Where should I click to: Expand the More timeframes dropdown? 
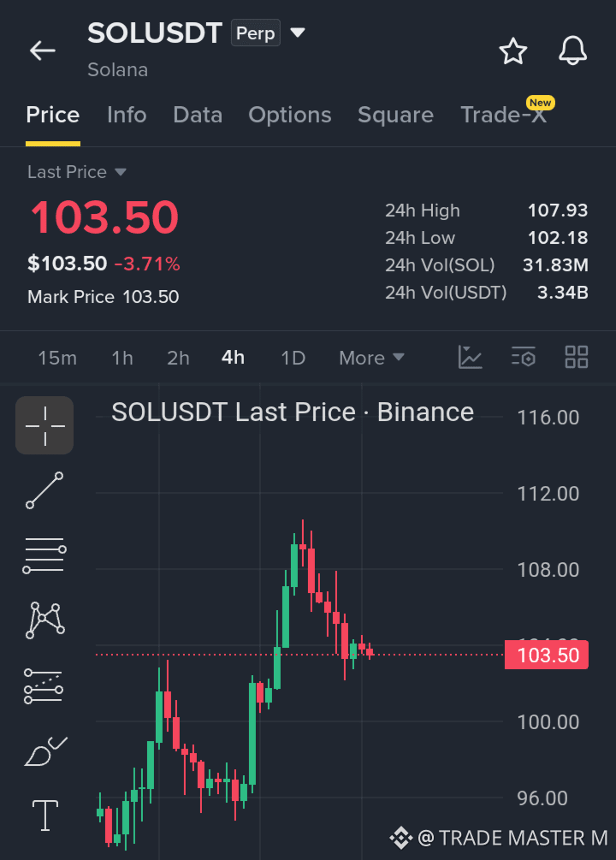click(372, 358)
